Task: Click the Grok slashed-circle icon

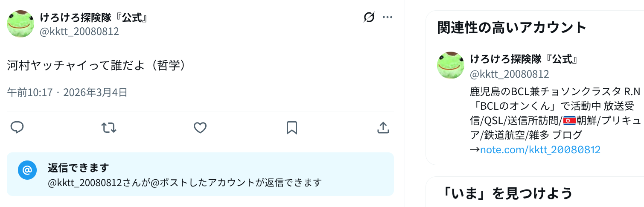Action: [369, 17]
